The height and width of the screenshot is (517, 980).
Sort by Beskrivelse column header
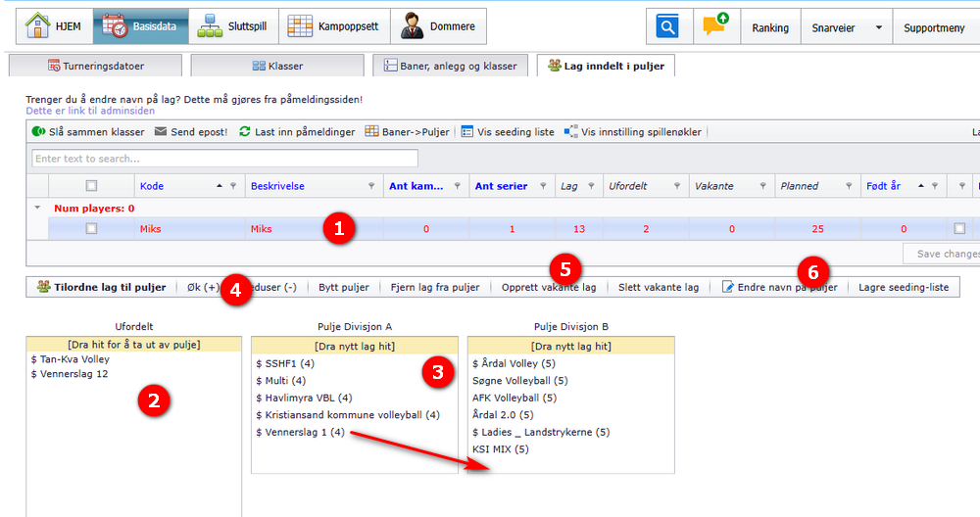[x=277, y=186]
